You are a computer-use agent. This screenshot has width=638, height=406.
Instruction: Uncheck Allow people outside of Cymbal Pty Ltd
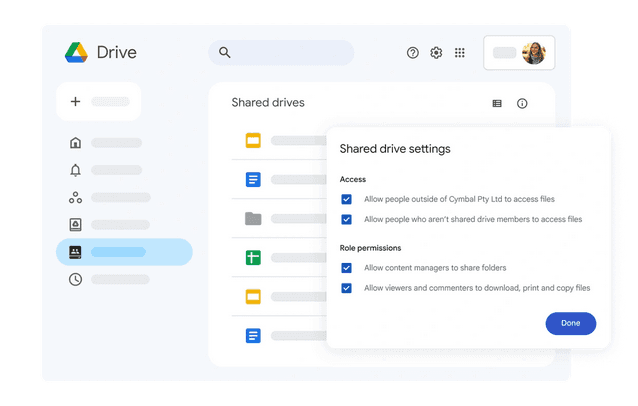coord(346,199)
